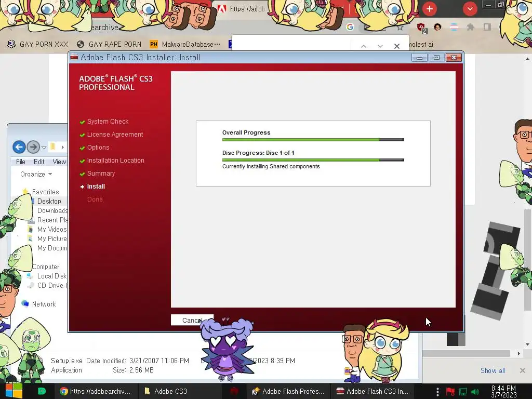Screen dimensions: 532x399
Task: Open the Organize dropdown in Explorer
Action: coord(36,174)
